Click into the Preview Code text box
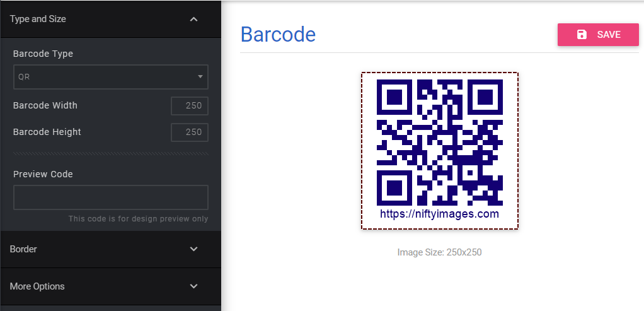The width and height of the screenshot is (644, 311). coord(110,197)
